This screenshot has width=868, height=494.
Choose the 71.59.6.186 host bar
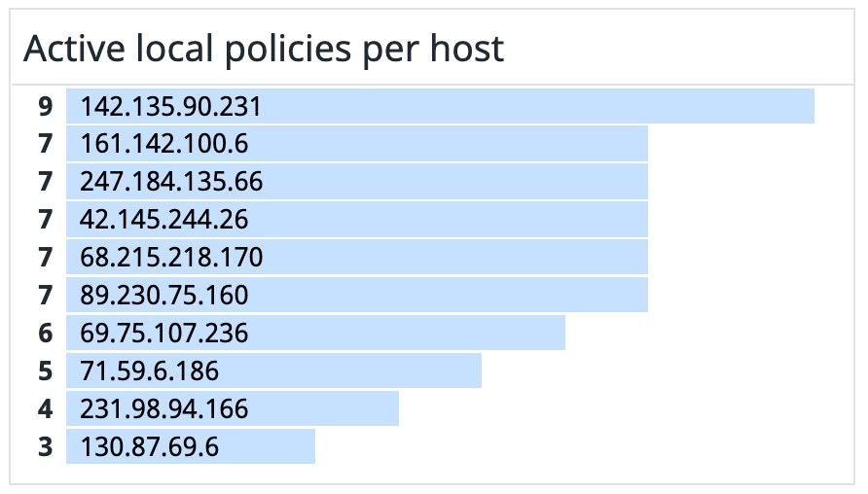click(x=273, y=370)
